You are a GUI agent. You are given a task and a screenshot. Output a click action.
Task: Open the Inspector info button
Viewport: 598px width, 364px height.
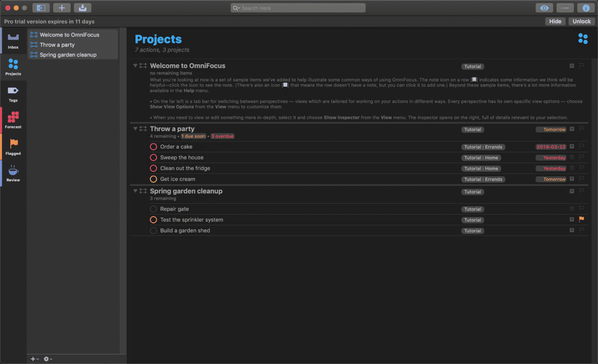(x=586, y=8)
